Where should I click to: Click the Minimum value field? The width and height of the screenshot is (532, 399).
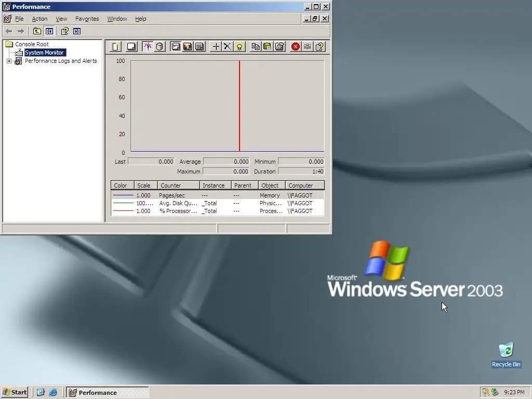(301, 162)
